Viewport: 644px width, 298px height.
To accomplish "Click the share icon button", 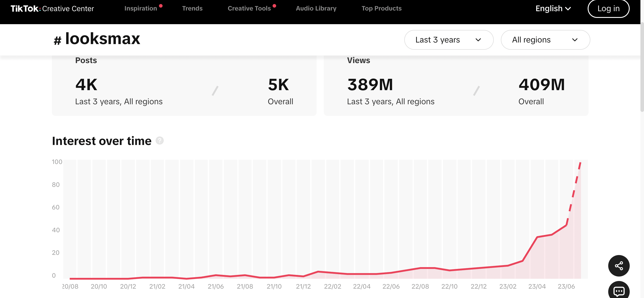I will pyautogui.click(x=619, y=266).
